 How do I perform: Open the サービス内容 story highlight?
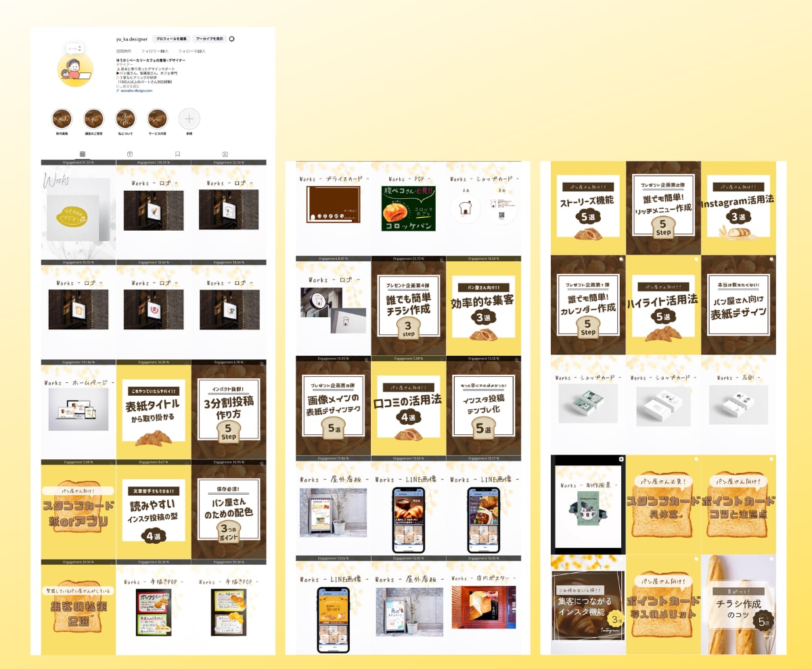click(158, 119)
